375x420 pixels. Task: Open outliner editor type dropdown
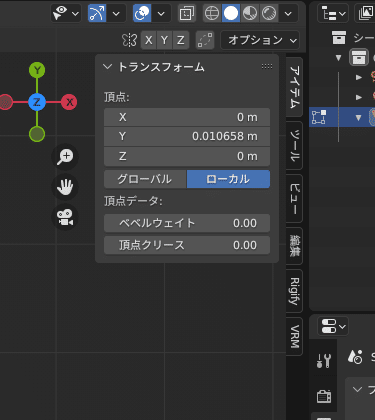pyautogui.click(x=333, y=14)
